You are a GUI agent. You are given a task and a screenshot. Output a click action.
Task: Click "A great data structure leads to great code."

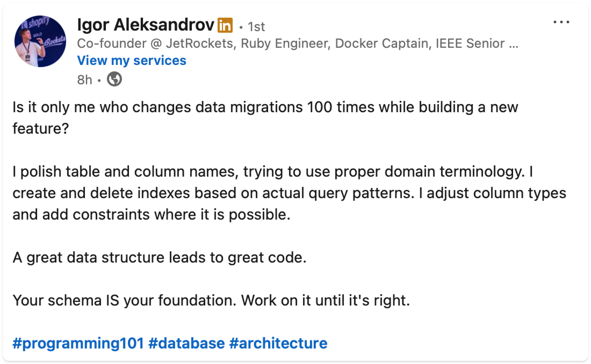[159, 258]
